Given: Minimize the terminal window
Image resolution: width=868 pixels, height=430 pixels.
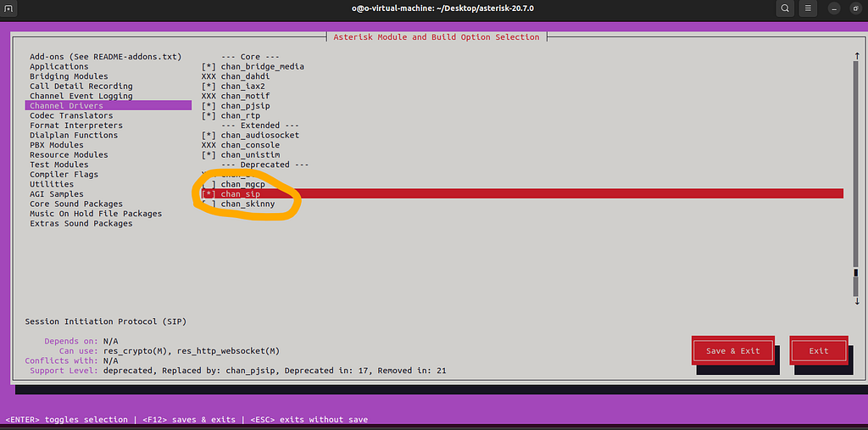Looking at the screenshot, I should [x=834, y=8].
